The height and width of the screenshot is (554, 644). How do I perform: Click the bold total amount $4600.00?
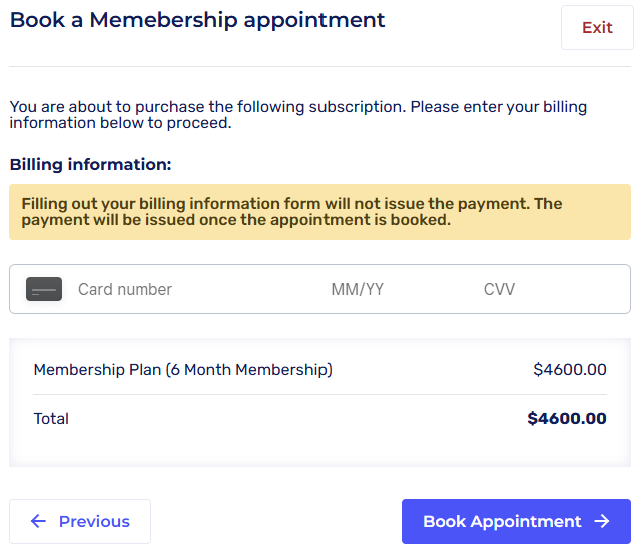566,419
